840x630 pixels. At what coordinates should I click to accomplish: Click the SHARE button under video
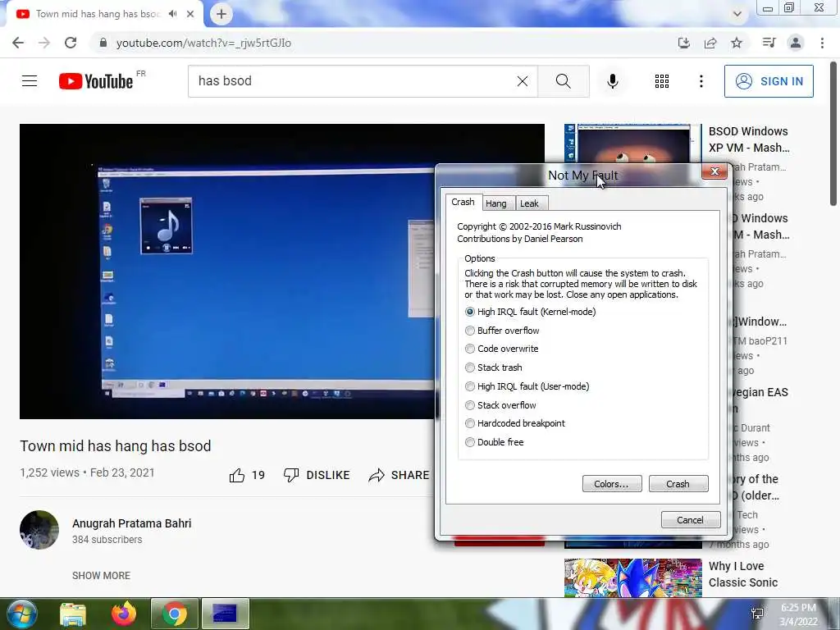coord(399,475)
